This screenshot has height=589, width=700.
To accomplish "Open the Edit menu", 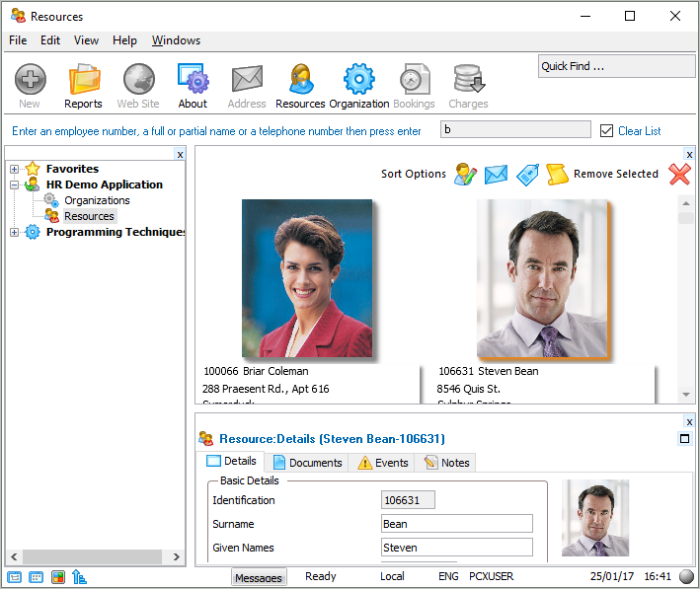I will point(50,40).
